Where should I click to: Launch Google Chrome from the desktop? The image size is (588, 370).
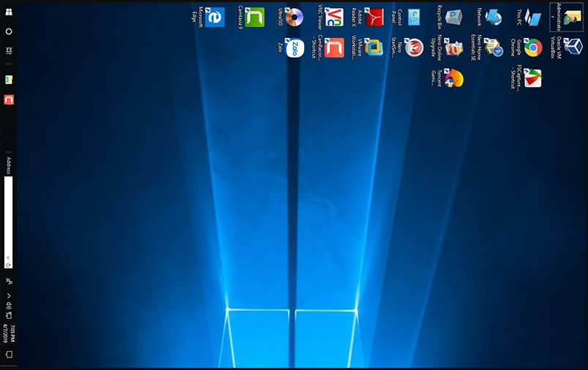point(532,48)
